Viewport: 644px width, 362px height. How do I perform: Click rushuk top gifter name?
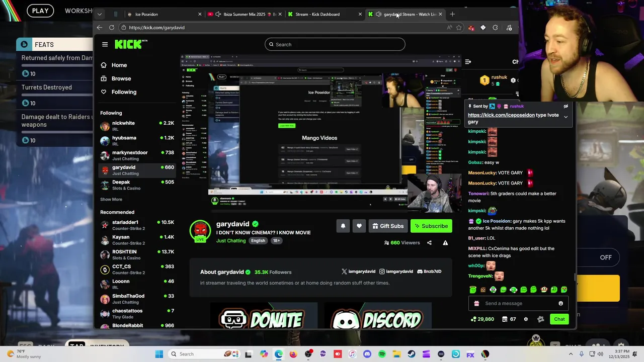pyautogui.click(x=499, y=77)
